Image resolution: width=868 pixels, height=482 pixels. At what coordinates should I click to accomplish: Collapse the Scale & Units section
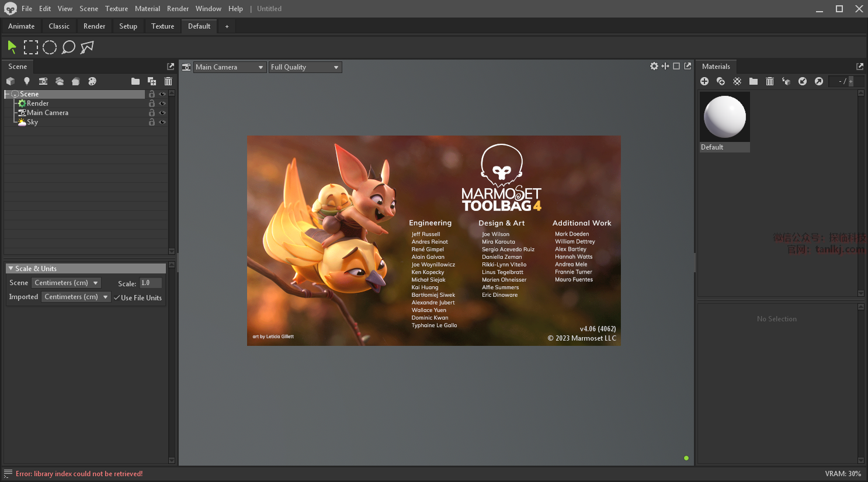pos(11,269)
